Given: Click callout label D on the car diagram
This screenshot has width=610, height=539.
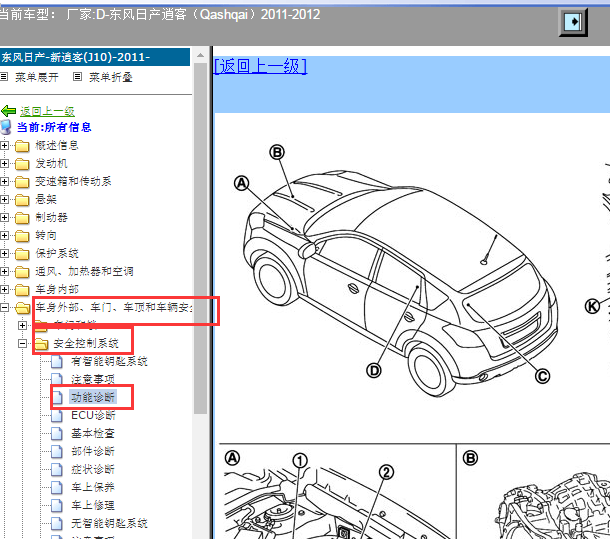Looking at the screenshot, I should [x=374, y=370].
